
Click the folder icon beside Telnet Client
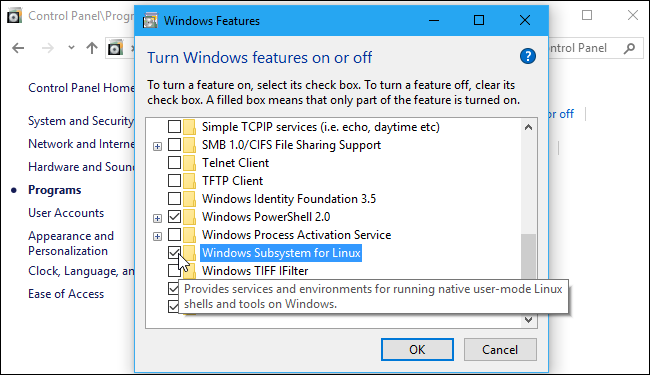pos(189,163)
